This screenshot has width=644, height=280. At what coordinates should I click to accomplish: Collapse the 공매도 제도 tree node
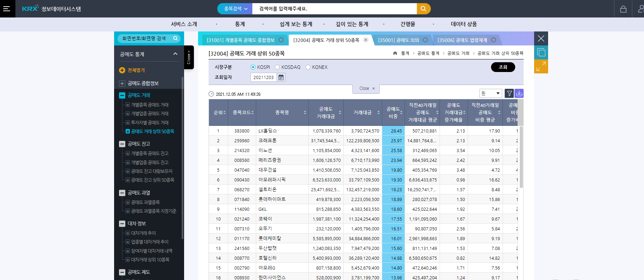(x=122, y=272)
